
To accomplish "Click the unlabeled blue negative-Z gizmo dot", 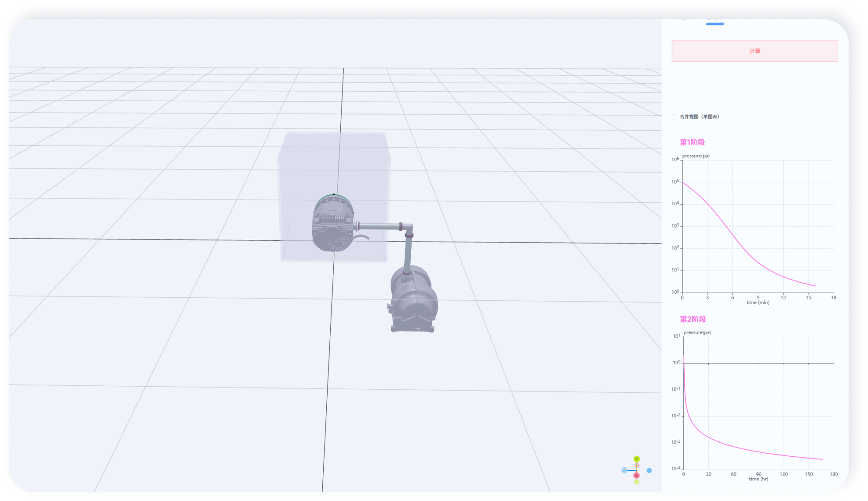I will (x=649, y=470).
